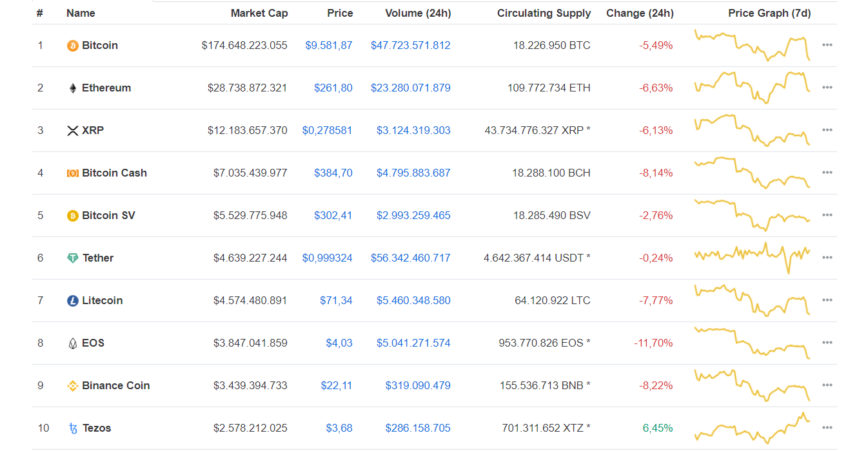The width and height of the screenshot is (868, 451).
Task: Click the Tezos 7d price graph
Action: [x=752, y=428]
